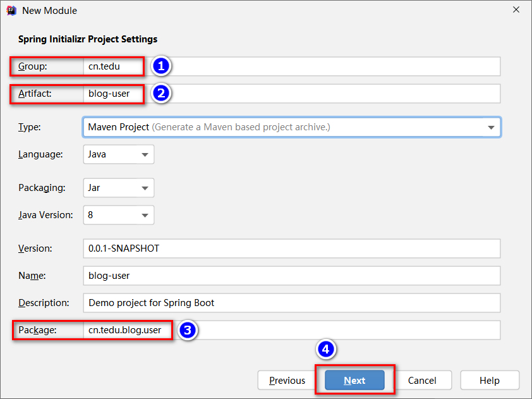Click the Package label
532x399 pixels.
pyautogui.click(x=37, y=329)
